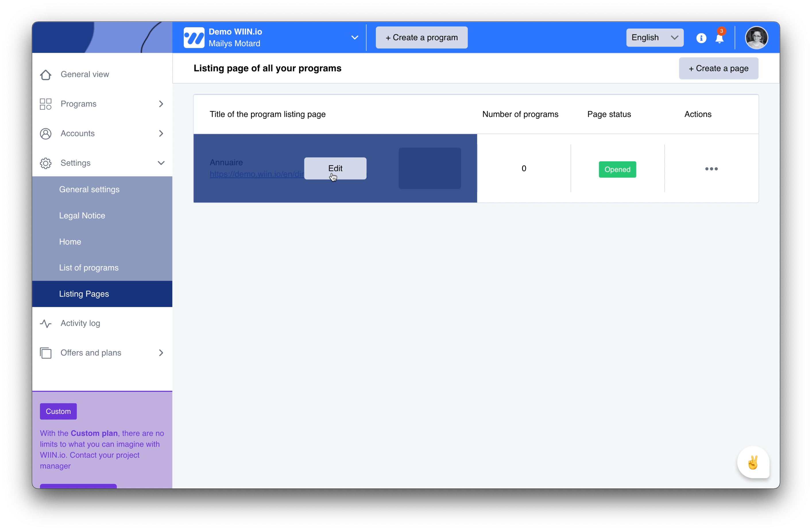The image size is (812, 531).
Task: Expand the Accounts submenu chevron
Action: 161,134
